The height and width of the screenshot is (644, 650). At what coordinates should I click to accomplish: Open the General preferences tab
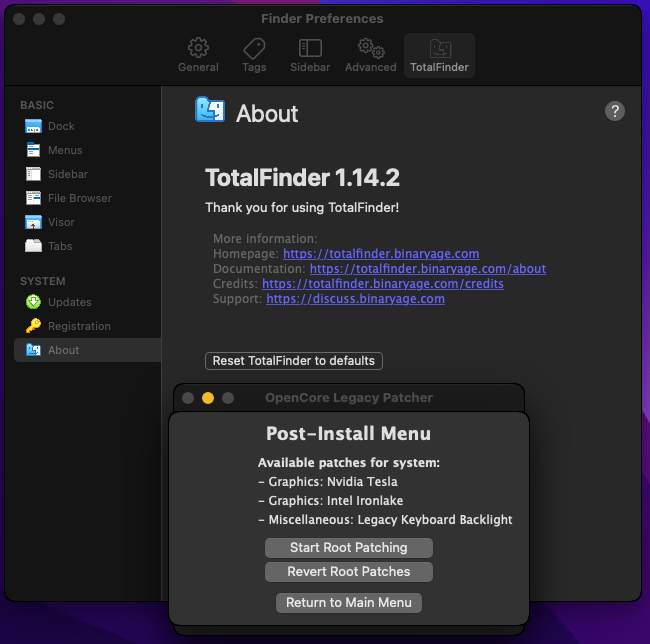click(198, 55)
